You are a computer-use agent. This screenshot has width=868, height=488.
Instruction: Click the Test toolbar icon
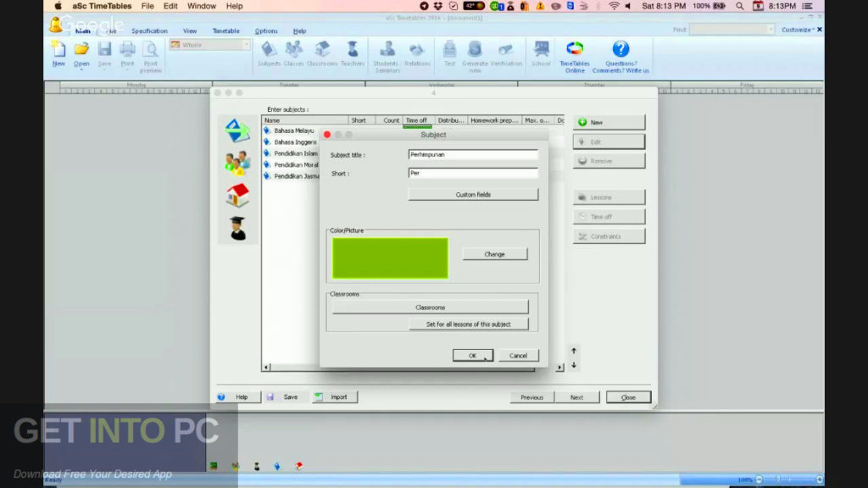449,53
